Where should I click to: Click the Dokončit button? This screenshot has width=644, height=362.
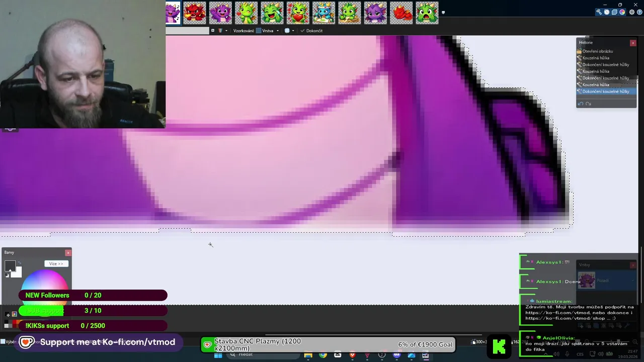coord(311,31)
